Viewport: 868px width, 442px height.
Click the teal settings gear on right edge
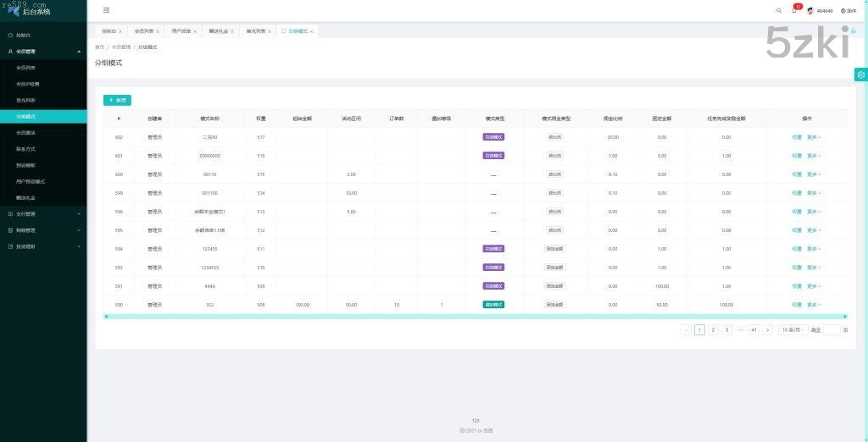coord(860,75)
